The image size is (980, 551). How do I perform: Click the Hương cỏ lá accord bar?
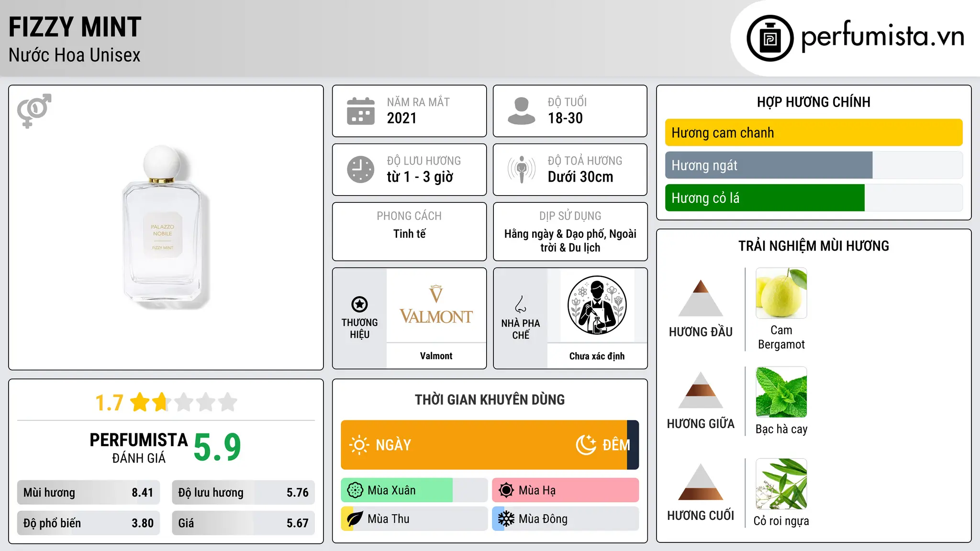coord(813,198)
